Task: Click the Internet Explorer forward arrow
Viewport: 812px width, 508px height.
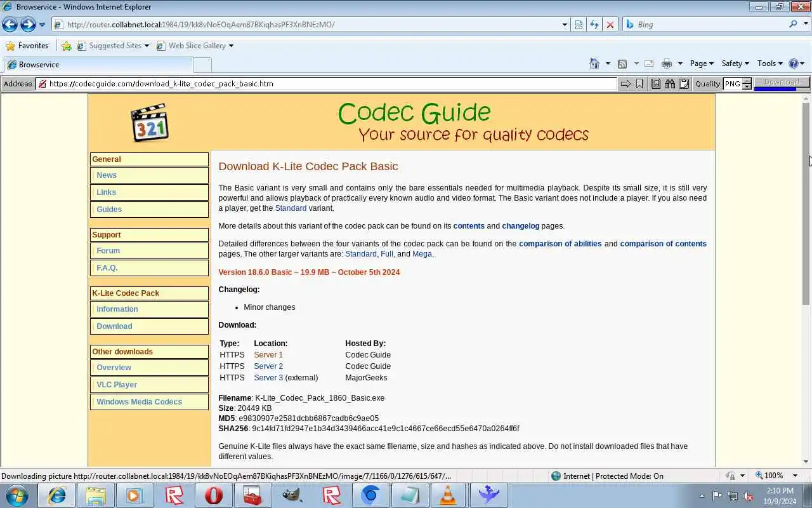Action: (28, 25)
